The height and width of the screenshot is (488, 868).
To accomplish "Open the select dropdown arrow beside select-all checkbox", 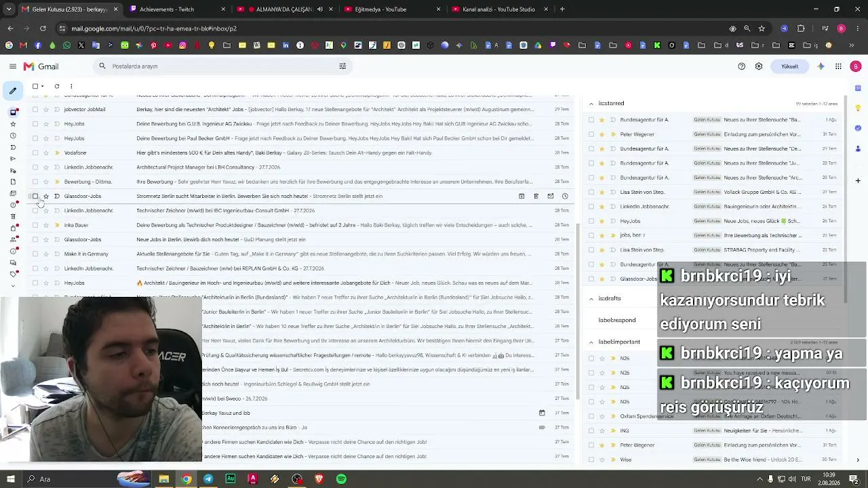I will [x=42, y=86].
